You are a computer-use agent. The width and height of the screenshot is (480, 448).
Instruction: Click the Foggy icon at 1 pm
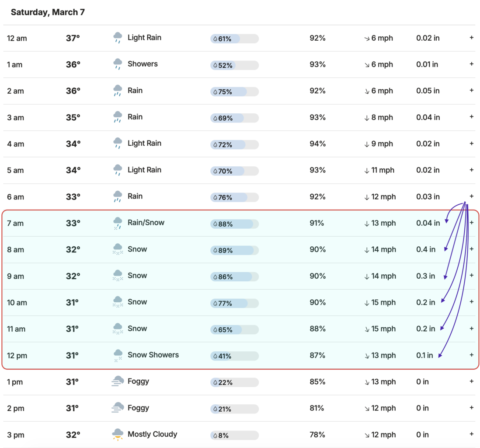(118, 381)
